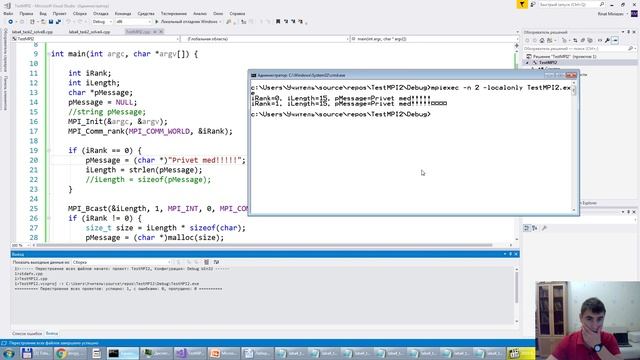Screen dimensions: 640x360
Task: Open Google Chrome from the taskbar
Action: 69,353
